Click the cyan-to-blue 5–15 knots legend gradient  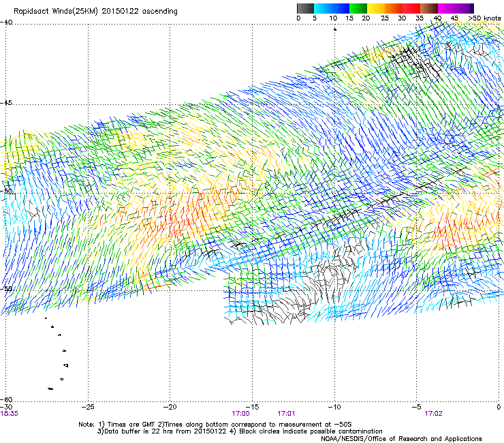[x=332, y=8]
